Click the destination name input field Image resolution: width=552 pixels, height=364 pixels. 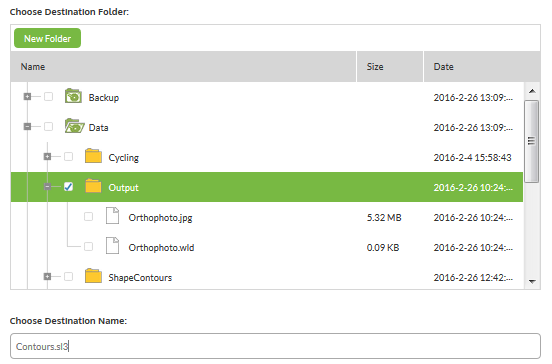tap(275, 346)
